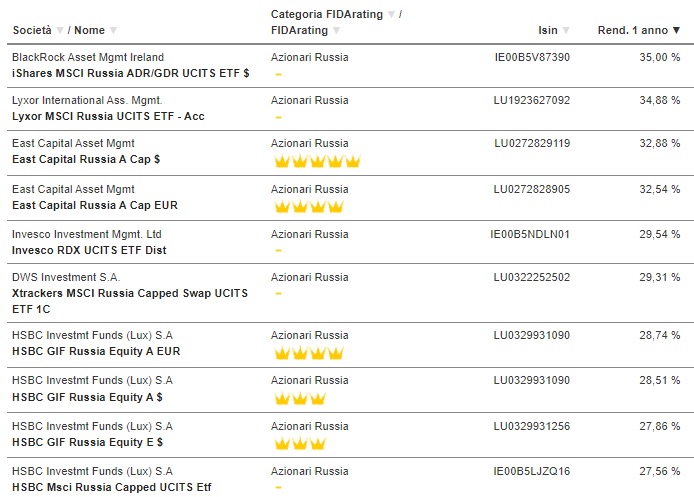
Task: Sort by FIDArating column arrow
Action: point(336,31)
